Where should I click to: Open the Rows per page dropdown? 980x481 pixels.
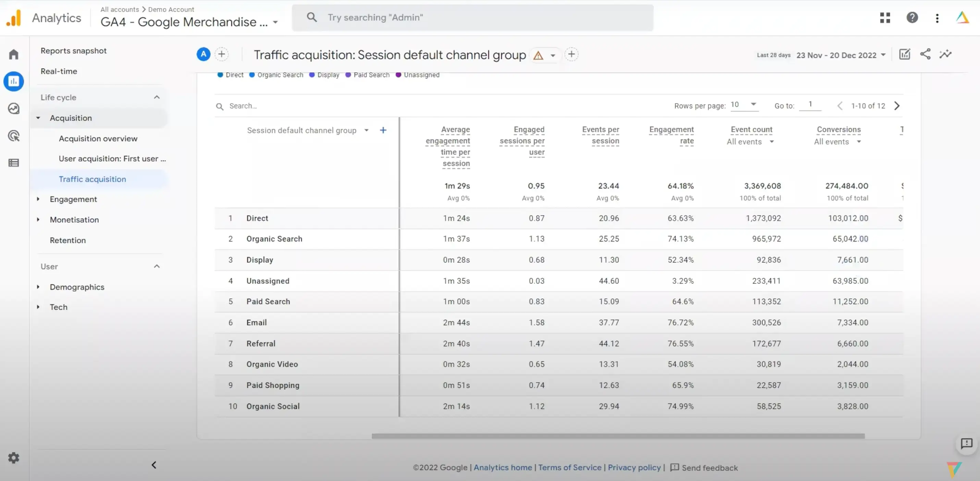pos(744,104)
